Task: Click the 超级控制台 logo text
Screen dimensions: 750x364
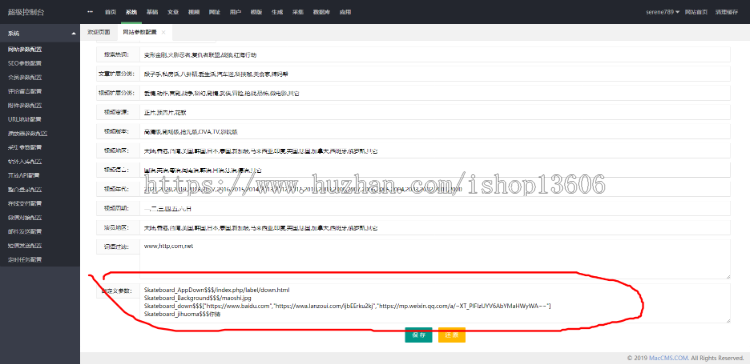Action: click(26, 12)
